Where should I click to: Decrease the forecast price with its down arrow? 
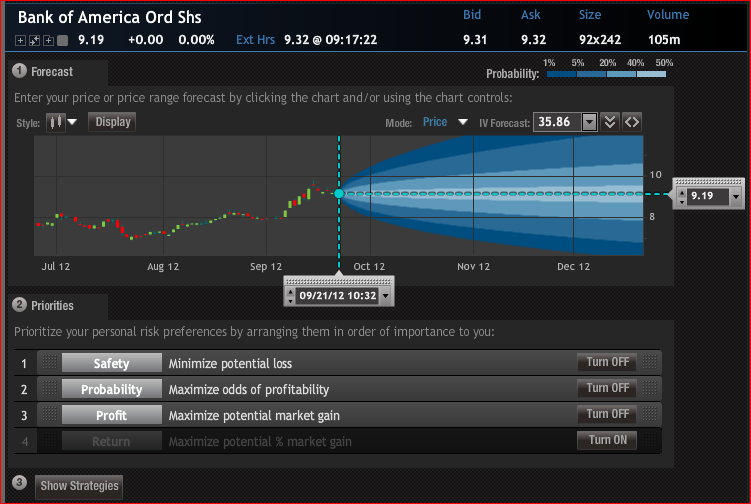pos(682,201)
